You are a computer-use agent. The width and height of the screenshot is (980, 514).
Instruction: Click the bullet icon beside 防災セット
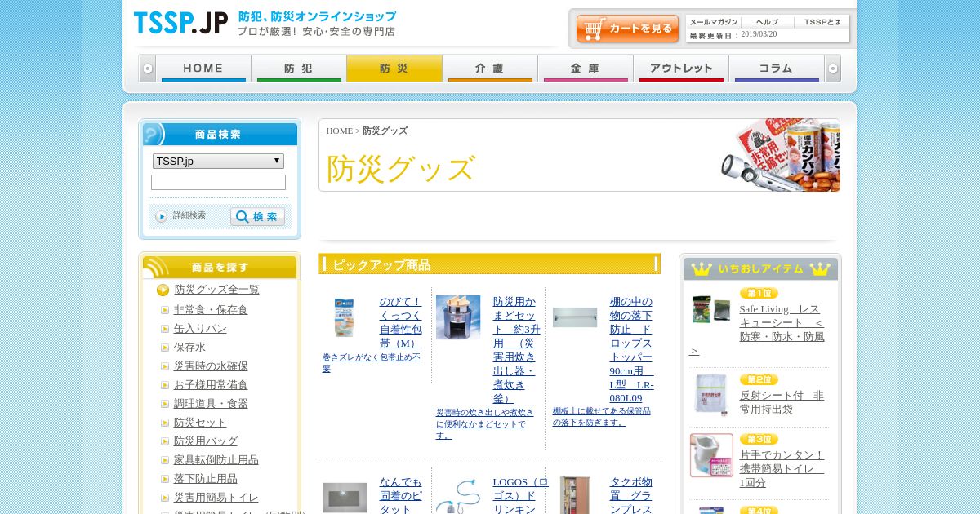[165, 423]
